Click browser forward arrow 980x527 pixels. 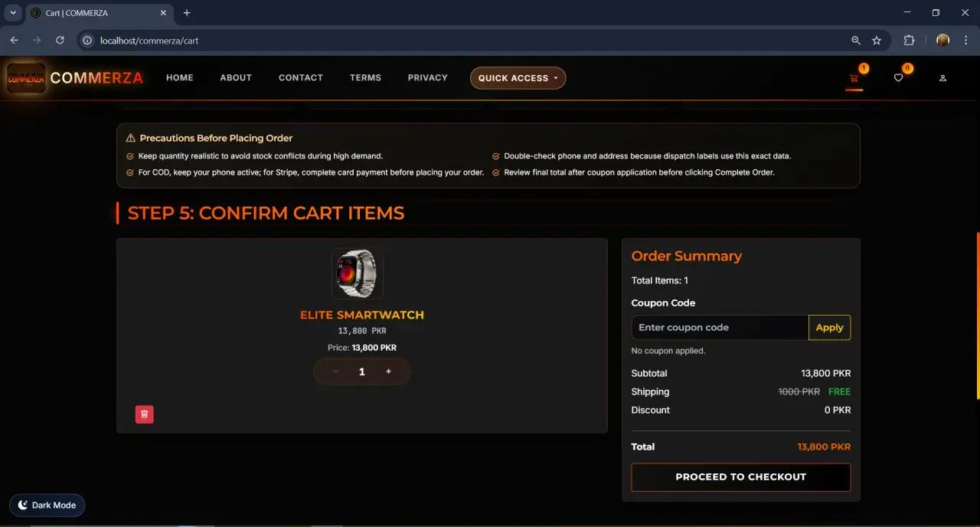click(37, 40)
